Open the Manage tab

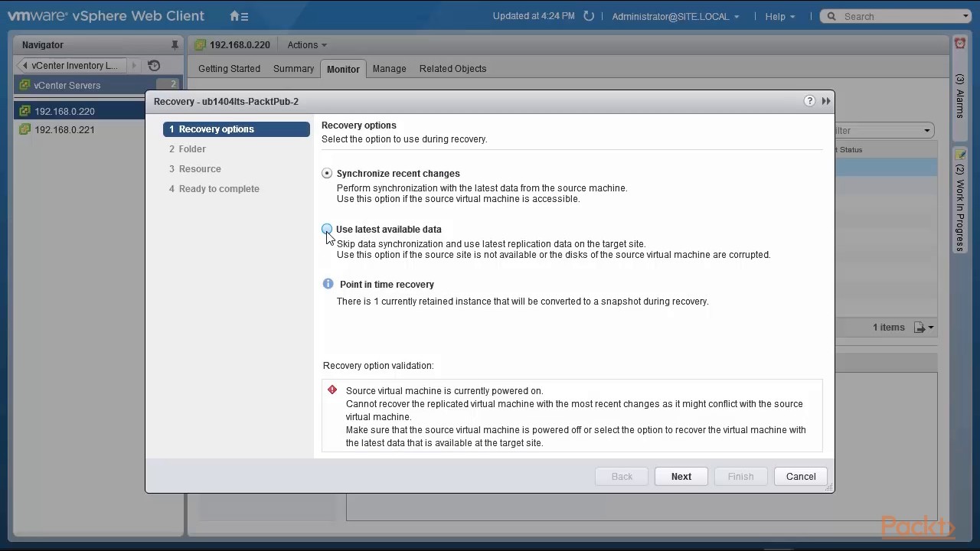coord(389,69)
